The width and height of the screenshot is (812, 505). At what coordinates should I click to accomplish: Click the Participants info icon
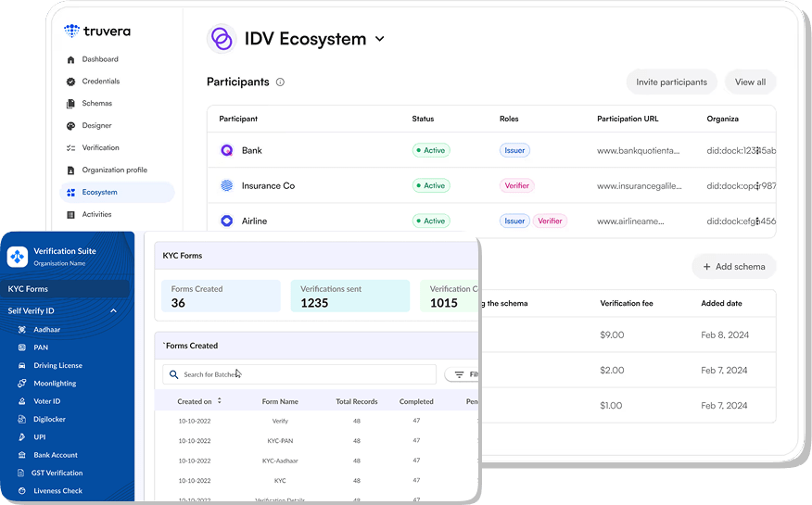pyautogui.click(x=281, y=82)
